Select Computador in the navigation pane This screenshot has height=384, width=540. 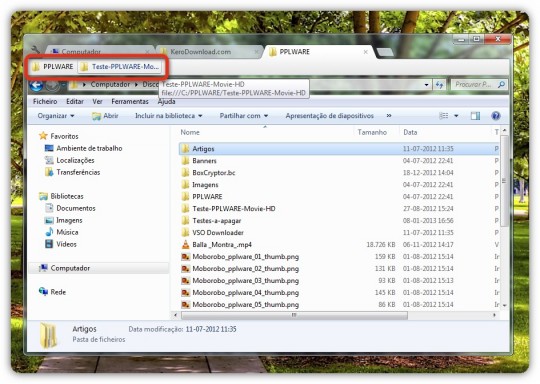(x=70, y=268)
